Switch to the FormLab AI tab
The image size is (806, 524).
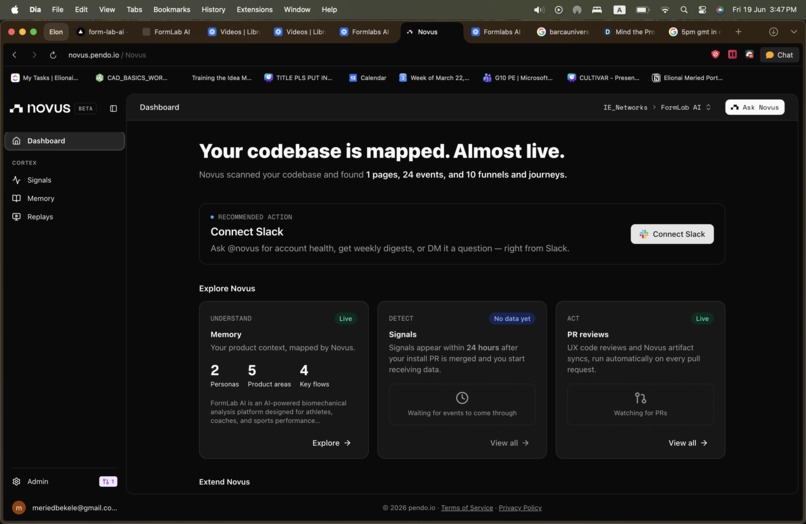(167, 32)
